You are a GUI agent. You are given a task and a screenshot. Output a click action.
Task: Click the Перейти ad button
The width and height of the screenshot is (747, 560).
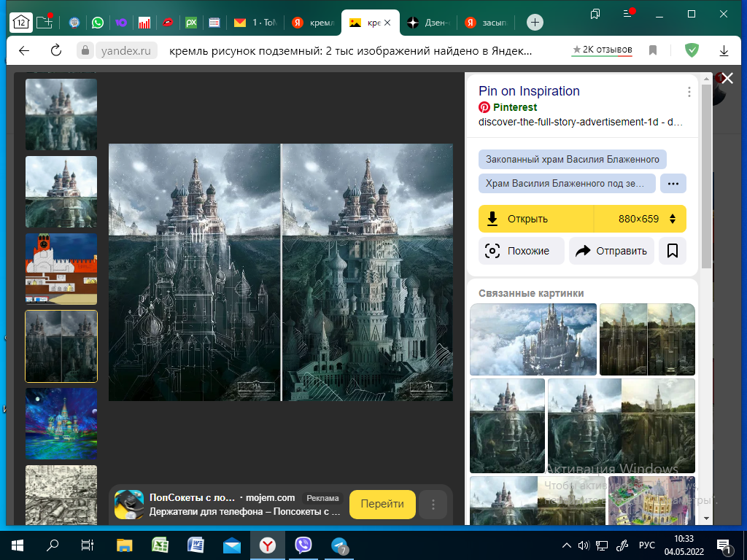click(x=382, y=505)
